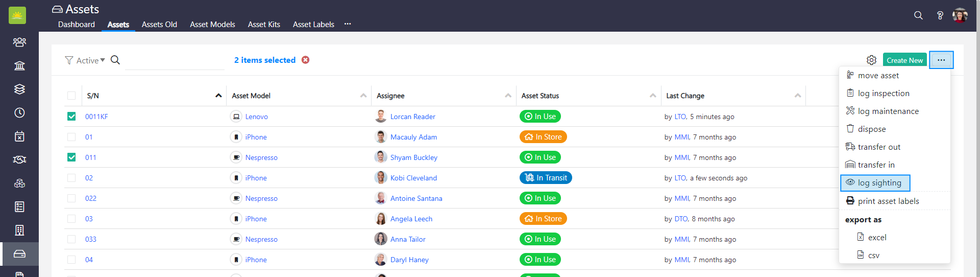
Task: Click the search input field beside filter
Action: pyautogui.click(x=175, y=61)
